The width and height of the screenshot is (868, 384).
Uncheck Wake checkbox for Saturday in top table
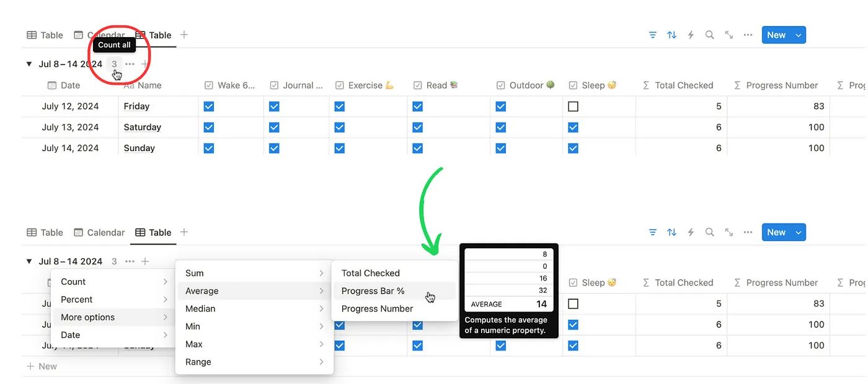(209, 127)
